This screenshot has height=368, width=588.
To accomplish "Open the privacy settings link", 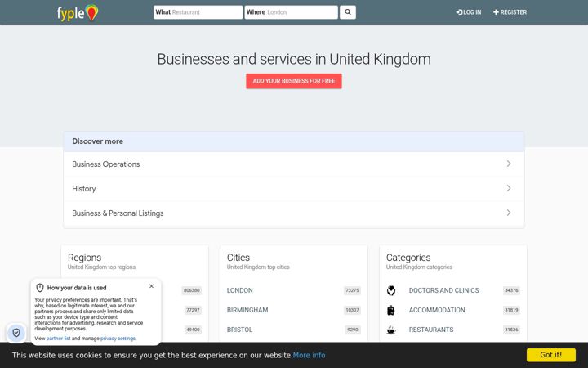I will pyautogui.click(x=118, y=339).
